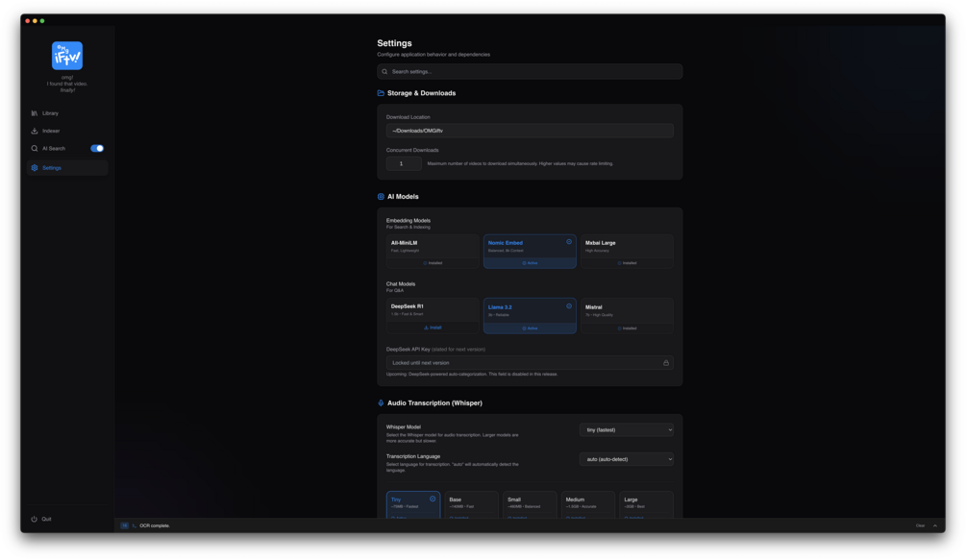Click the AI Search magnifier icon

35,148
